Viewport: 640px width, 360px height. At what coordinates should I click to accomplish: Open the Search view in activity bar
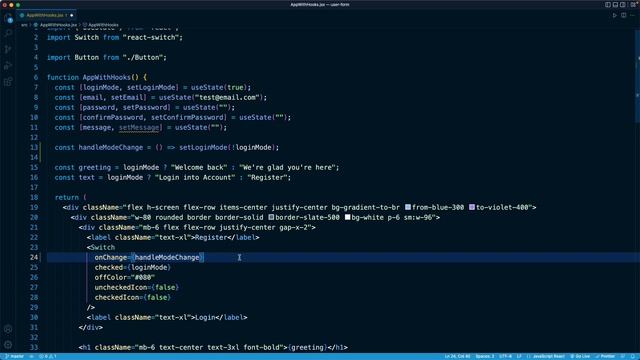[8, 33]
